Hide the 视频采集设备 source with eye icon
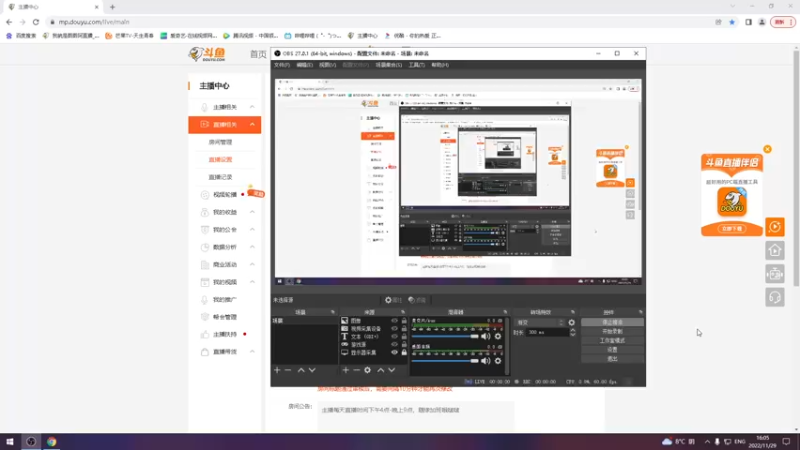The width and height of the screenshot is (800, 450). tap(394, 329)
